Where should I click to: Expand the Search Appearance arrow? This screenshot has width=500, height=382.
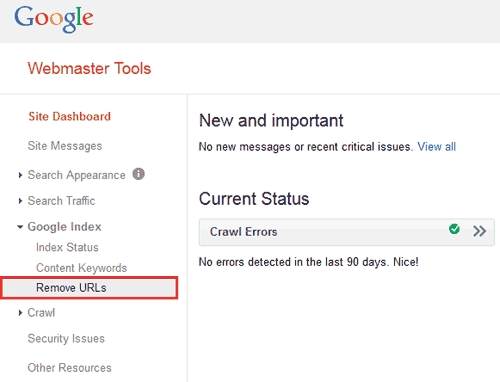[20, 175]
